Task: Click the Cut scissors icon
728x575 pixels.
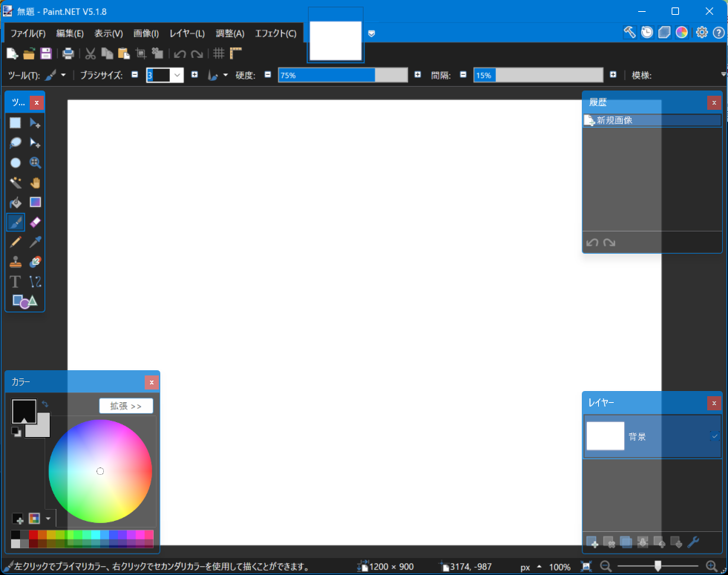Action: pyautogui.click(x=90, y=54)
